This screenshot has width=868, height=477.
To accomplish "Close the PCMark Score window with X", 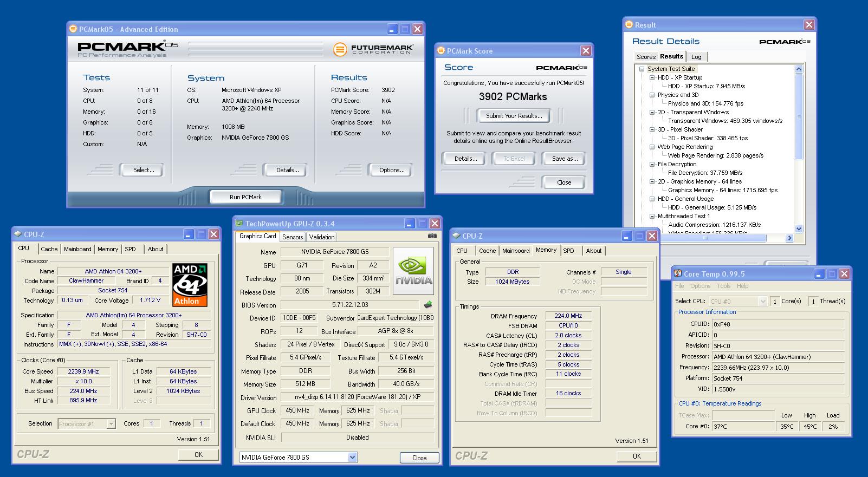I will tap(586, 50).
